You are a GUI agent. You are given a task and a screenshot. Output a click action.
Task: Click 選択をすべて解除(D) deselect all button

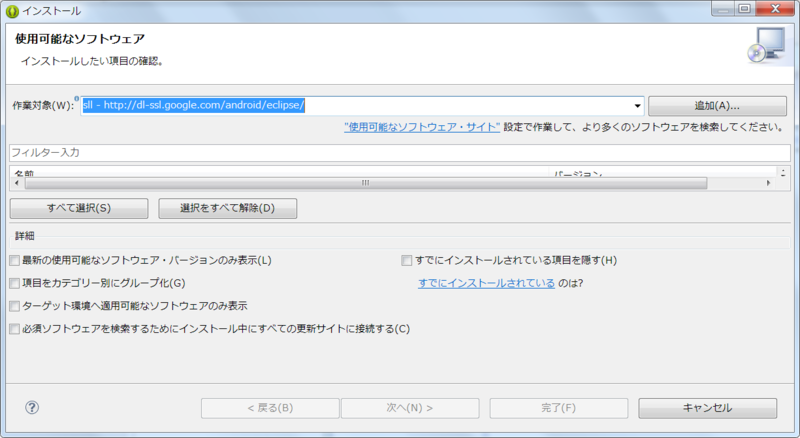pos(228,208)
